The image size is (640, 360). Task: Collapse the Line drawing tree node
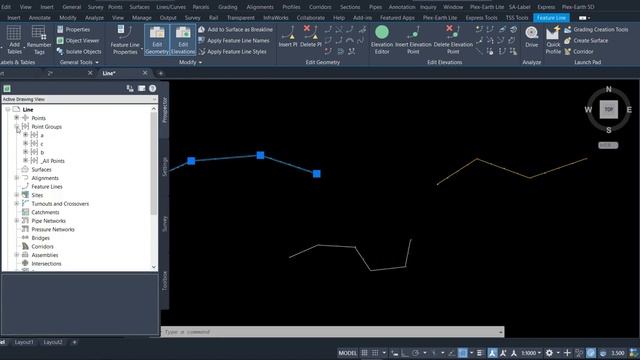[x=8, y=109]
